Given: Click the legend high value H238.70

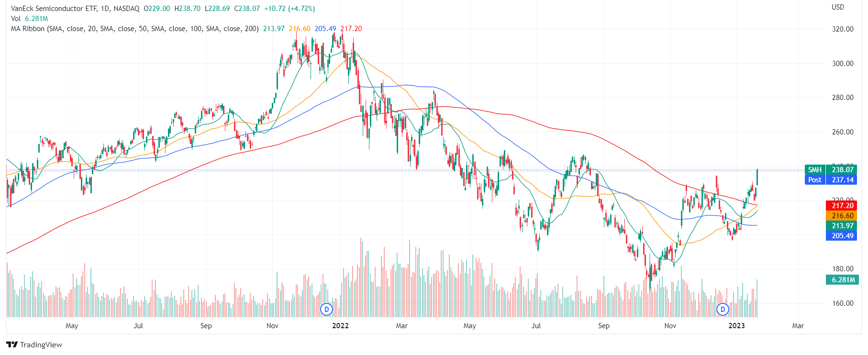Looking at the screenshot, I should [188, 9].
